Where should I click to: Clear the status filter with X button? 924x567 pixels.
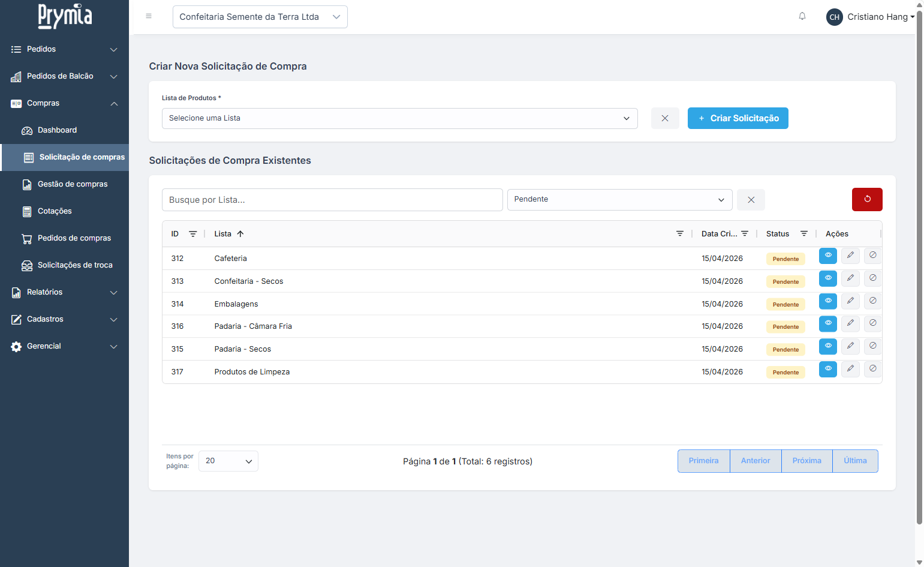[751, 200]
